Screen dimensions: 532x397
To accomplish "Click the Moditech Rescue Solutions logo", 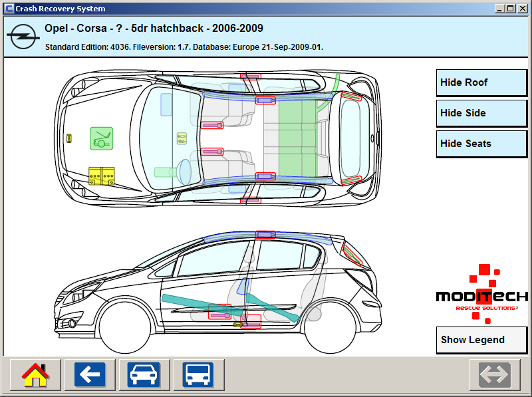I will click(x=481, y=293).
